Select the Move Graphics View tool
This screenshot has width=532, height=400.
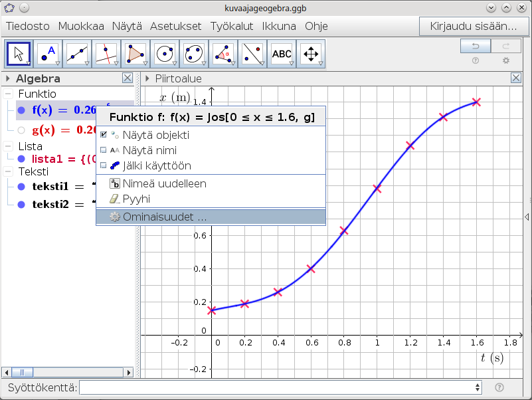coord(311,54)
